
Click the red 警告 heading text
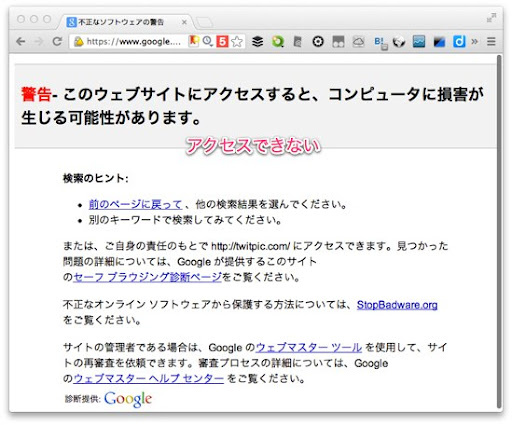click(37, 94)
